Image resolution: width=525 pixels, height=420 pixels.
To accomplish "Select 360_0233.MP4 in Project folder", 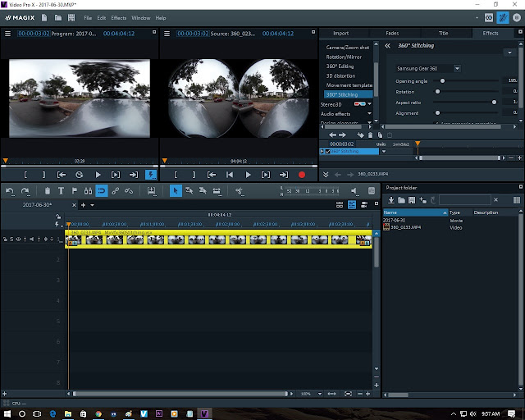I will click(406, 226).
